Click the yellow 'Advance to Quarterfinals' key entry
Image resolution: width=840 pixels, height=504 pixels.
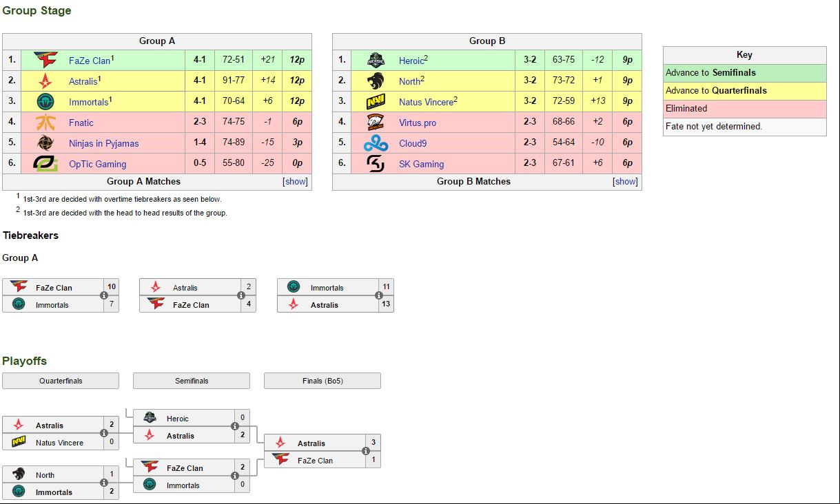tap(744, 91)
